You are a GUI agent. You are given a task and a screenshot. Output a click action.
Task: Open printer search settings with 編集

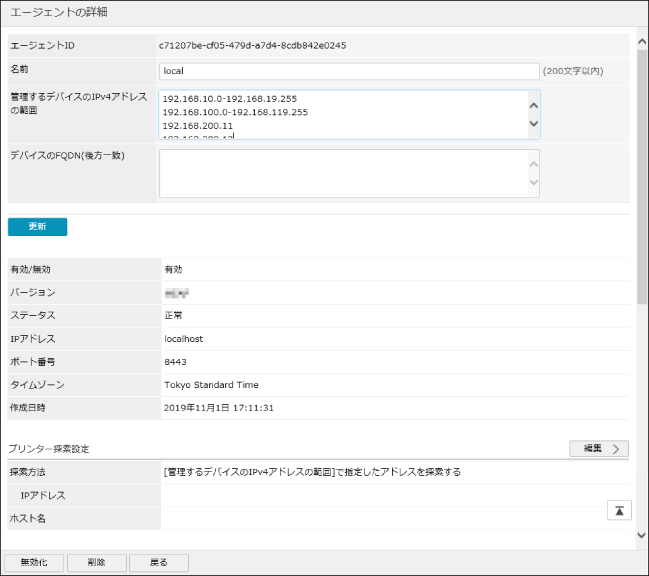pos(598,448)
